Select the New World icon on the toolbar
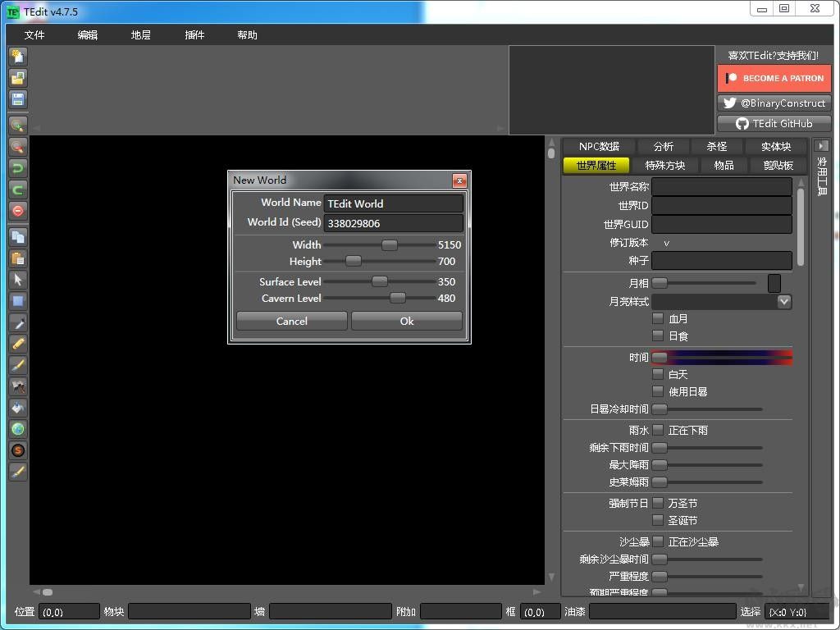 [17, 57]
